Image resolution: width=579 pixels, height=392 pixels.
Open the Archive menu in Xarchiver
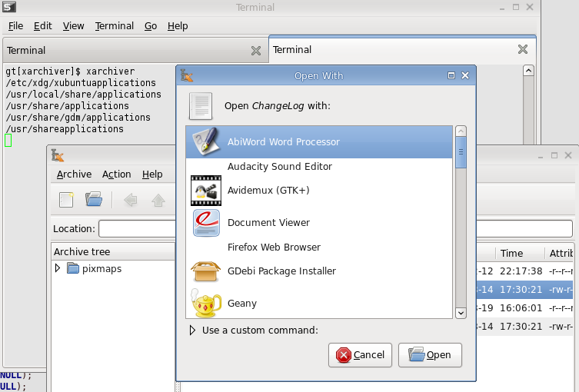click(74, 174)
